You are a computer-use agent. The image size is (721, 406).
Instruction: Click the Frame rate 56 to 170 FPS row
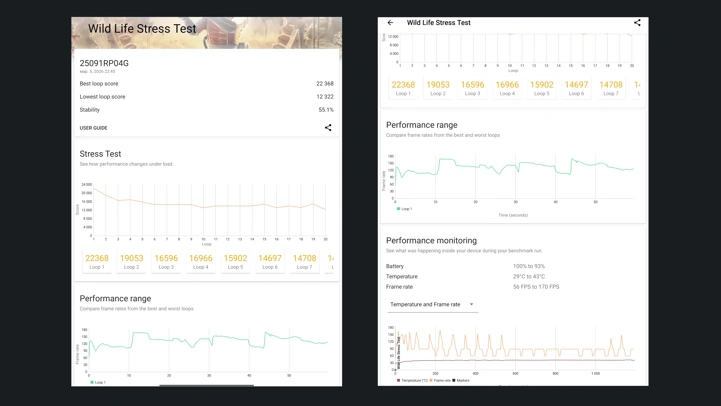point(512,287)
